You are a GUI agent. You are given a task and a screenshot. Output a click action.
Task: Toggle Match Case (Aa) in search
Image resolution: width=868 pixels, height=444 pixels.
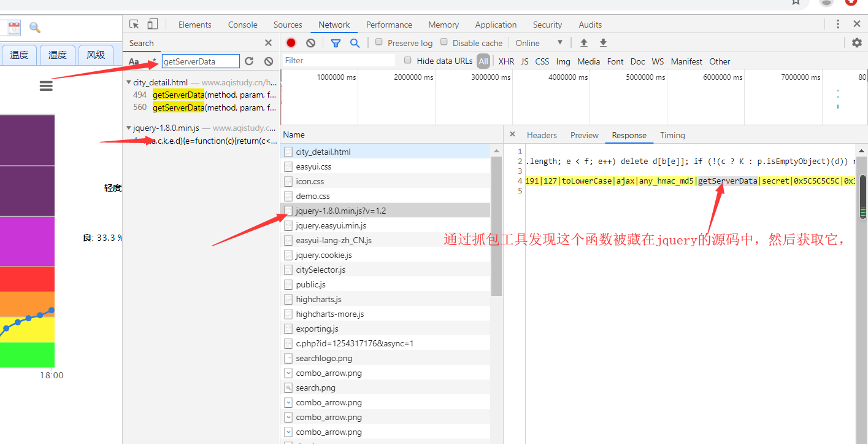click(x=134, y=61)
